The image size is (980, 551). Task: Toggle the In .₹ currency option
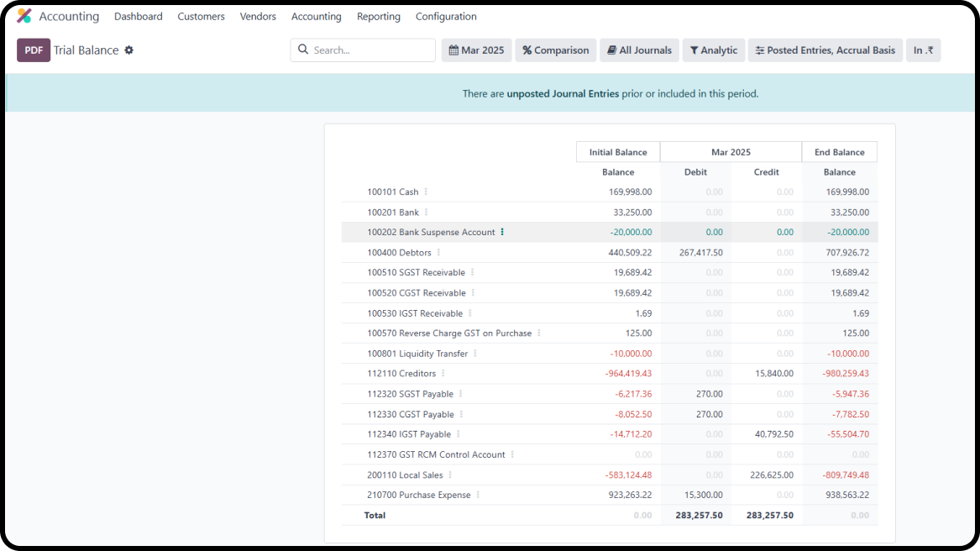923,50
